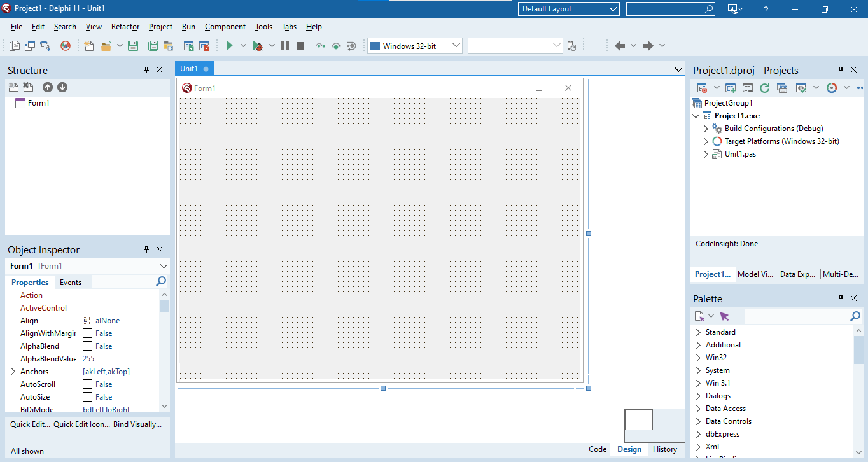Open help via question mark in title bar
This screenshot has width=868, height=462.
click(x=766, y=9)
